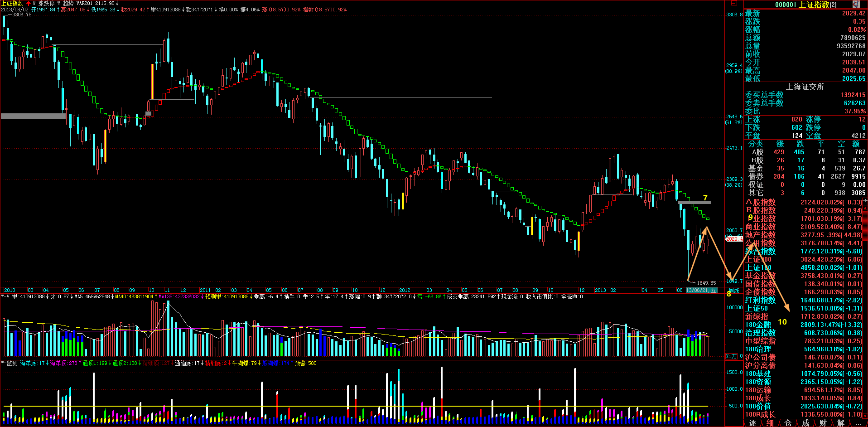The image size is (868, 427).
Task: Click the W-涨跌停 indicator label
Action: pos(43,3)
